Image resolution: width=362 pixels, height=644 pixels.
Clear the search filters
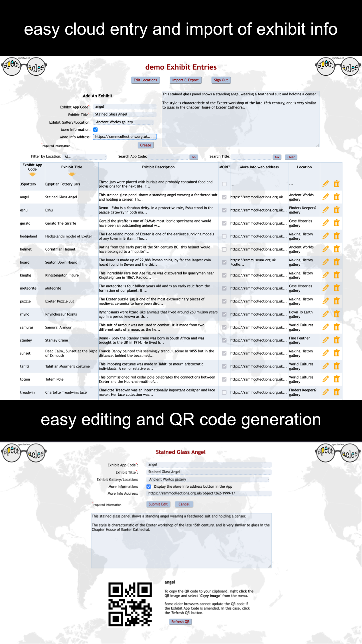coord(291,157)
